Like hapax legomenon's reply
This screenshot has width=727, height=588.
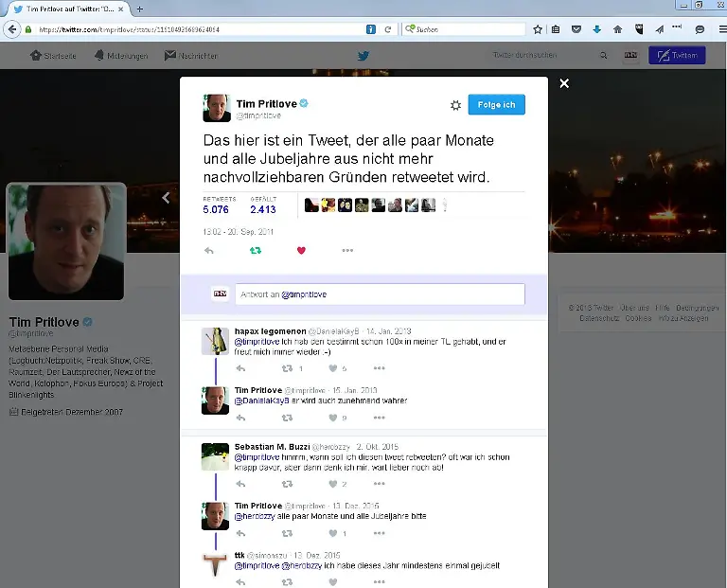tap(332, 368)
